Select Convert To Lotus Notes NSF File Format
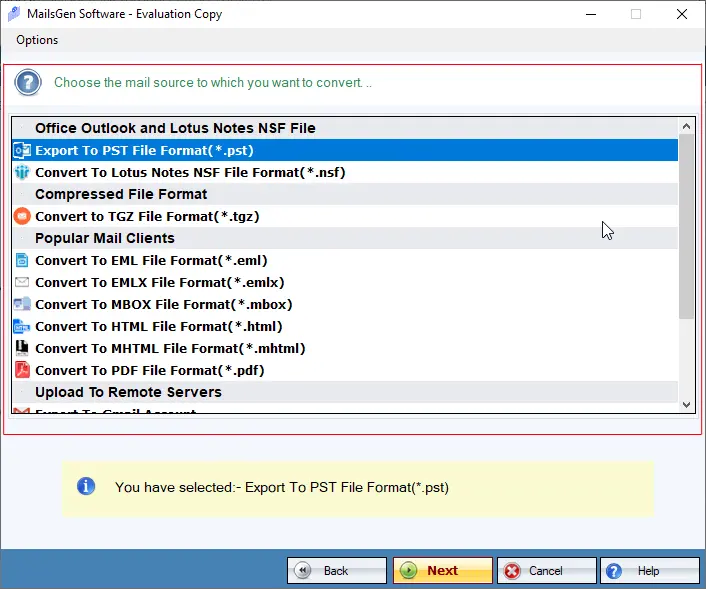The height and width of the screenshot is (589, 706). coord(345,172)
